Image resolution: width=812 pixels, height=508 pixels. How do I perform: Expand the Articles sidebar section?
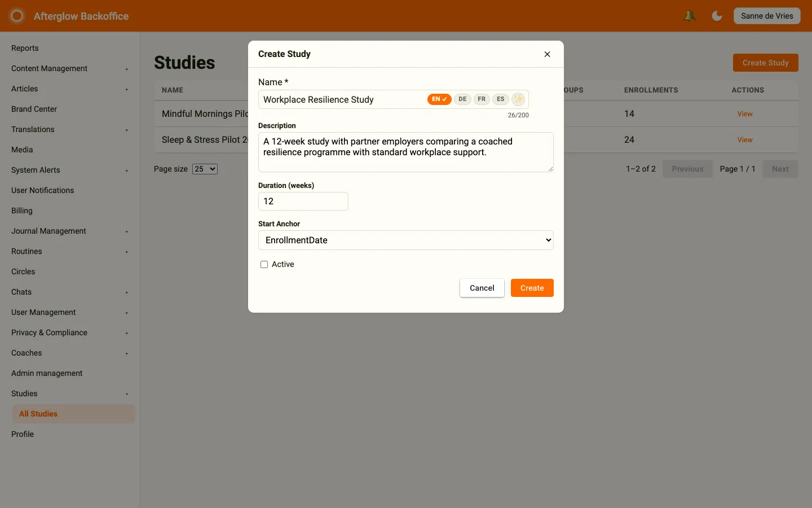click(x=70, y=89)
